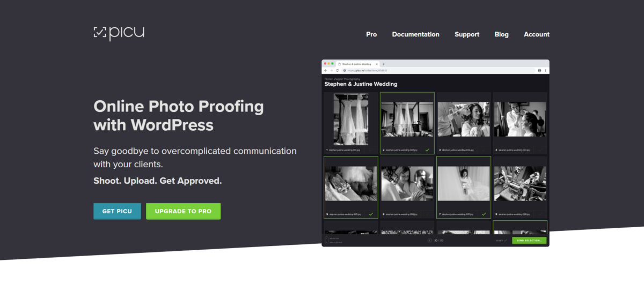
Task: Open photo 7 bride sitting by curtain
Action: tap(464, 183)
